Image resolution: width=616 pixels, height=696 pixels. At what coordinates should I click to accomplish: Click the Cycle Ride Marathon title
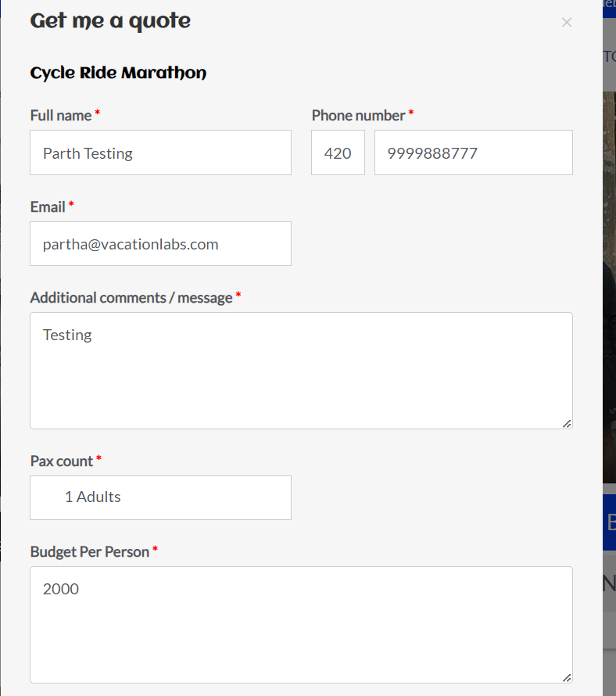pyautogui.click(x=118, y=74)
